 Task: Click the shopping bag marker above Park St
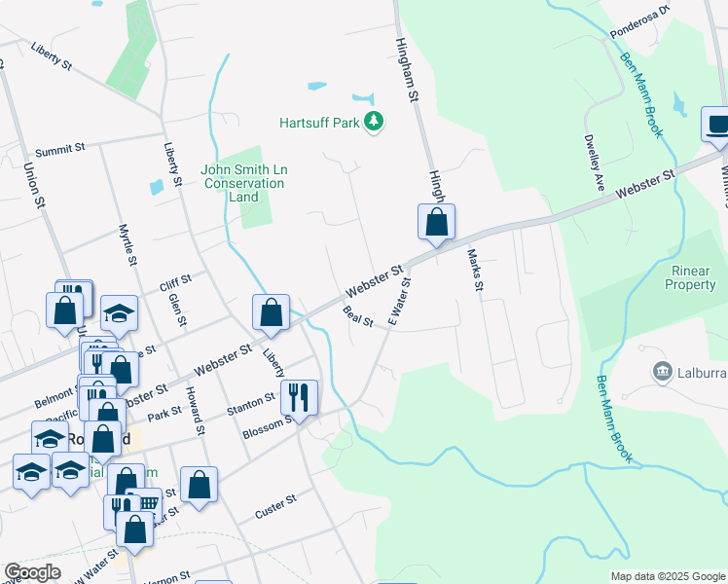click(121, 372)
